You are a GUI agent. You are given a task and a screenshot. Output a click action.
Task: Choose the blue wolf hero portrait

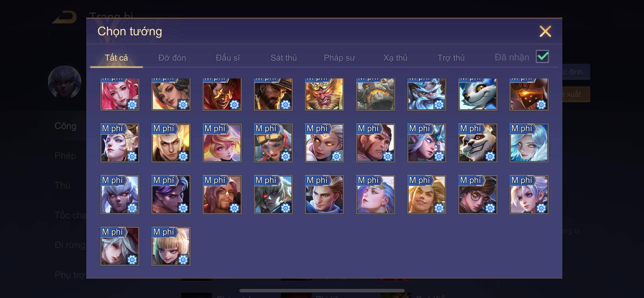pyautogui.click(x=478, y=94)
